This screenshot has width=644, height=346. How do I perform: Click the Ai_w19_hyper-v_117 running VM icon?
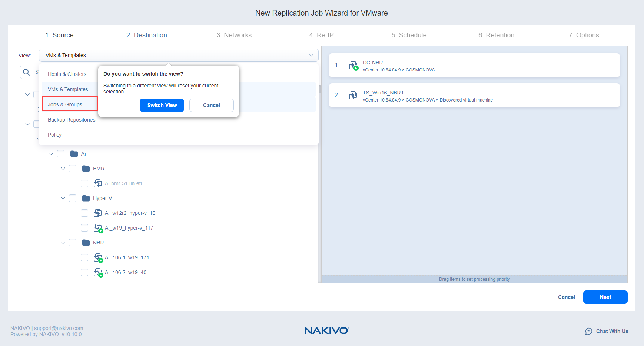point(98,228)
